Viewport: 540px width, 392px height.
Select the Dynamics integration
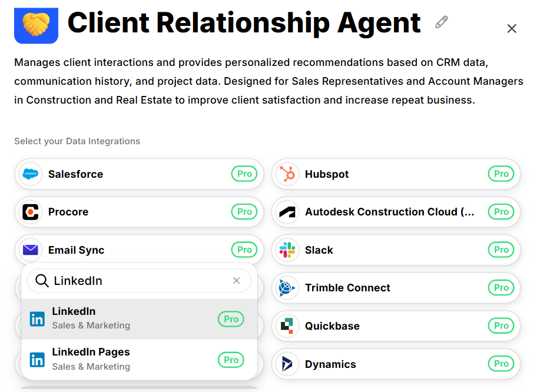[396, 364]
